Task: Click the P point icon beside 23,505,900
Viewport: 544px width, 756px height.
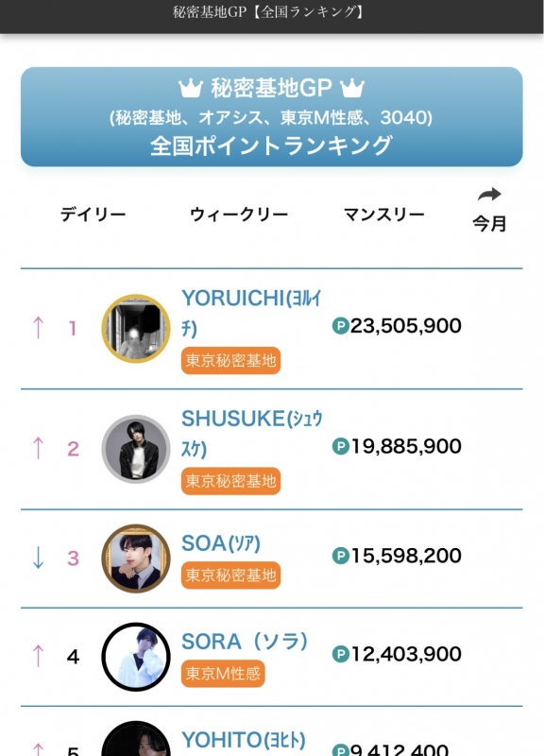Action: coord(341,326)
